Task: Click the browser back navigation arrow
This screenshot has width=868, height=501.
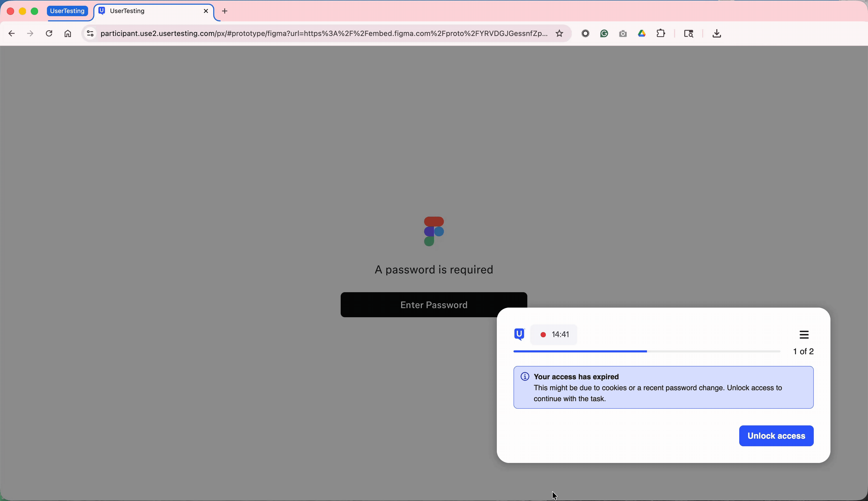Action: (12, 33)
